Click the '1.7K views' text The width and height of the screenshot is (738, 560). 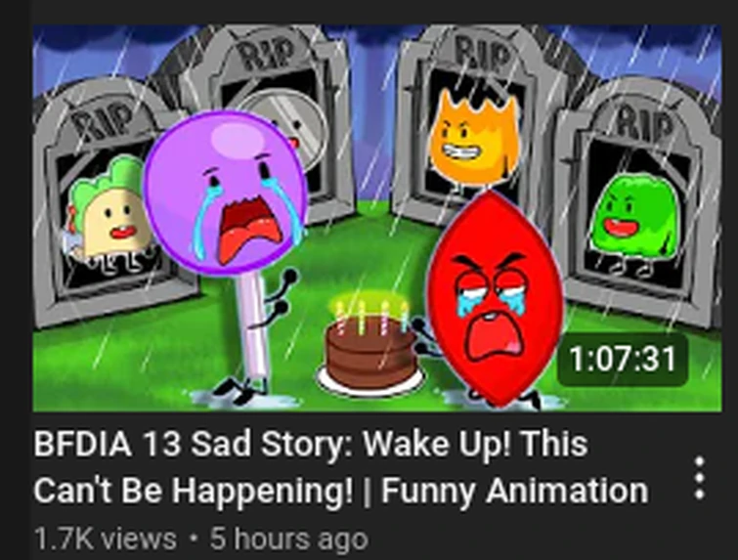106,538
